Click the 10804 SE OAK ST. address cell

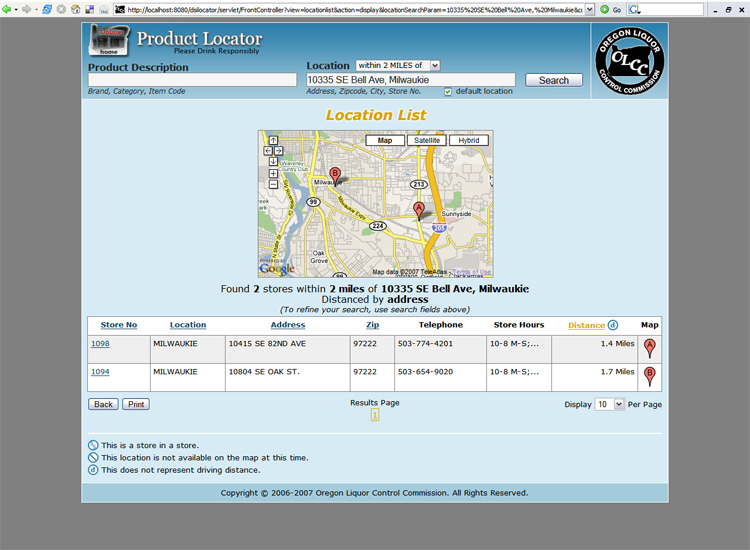coord(287,378)
